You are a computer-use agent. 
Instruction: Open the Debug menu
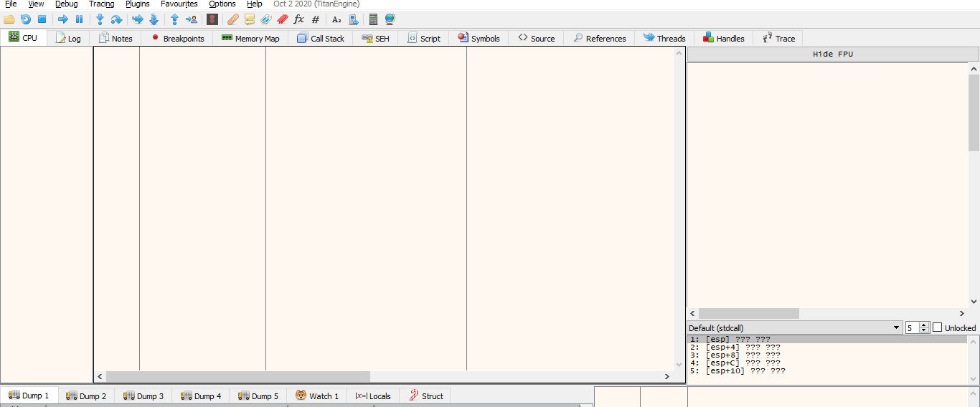pos(66,4)
